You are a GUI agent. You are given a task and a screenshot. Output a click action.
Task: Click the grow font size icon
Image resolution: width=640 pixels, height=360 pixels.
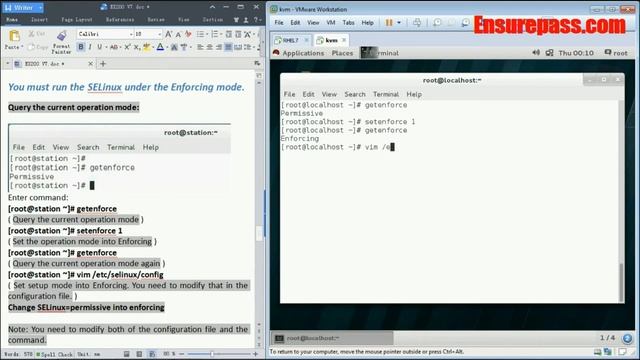coord(169,34)
